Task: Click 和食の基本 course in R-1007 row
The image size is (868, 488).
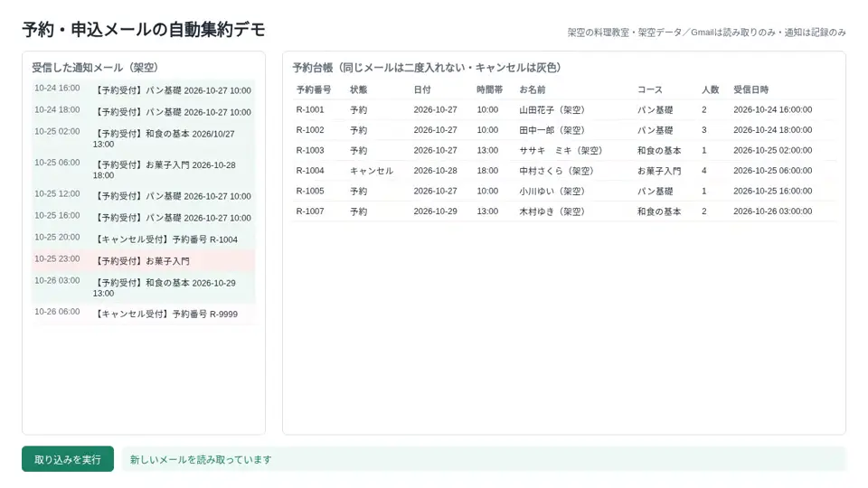Action: coord(659,211)
